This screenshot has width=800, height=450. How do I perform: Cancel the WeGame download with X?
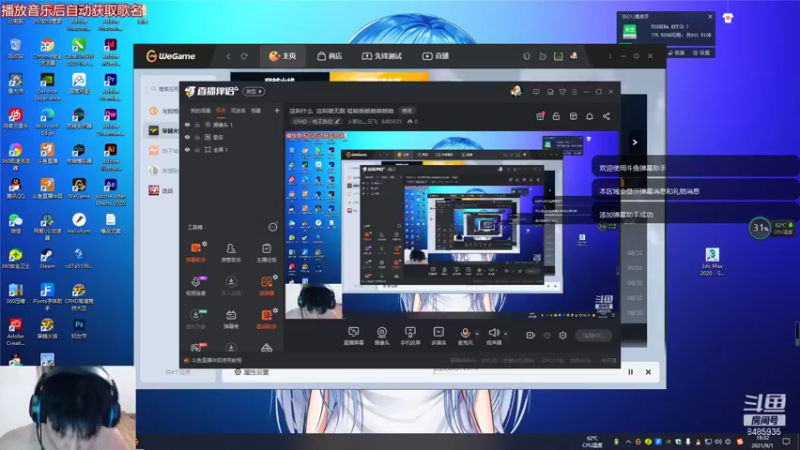point(648,372)
